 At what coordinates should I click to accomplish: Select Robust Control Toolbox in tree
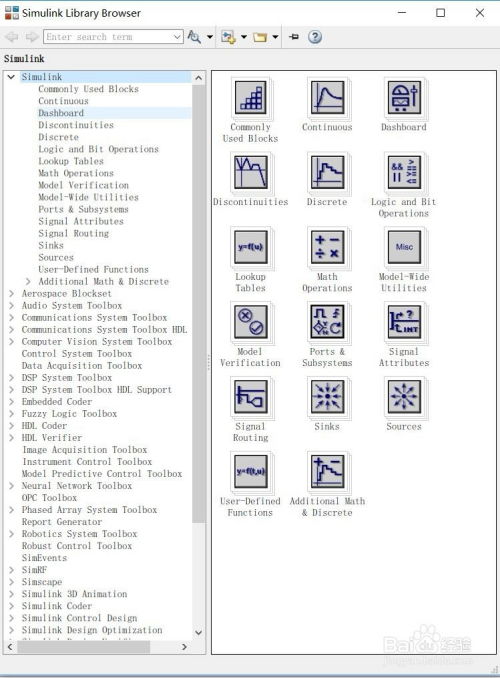pos(77,546)
